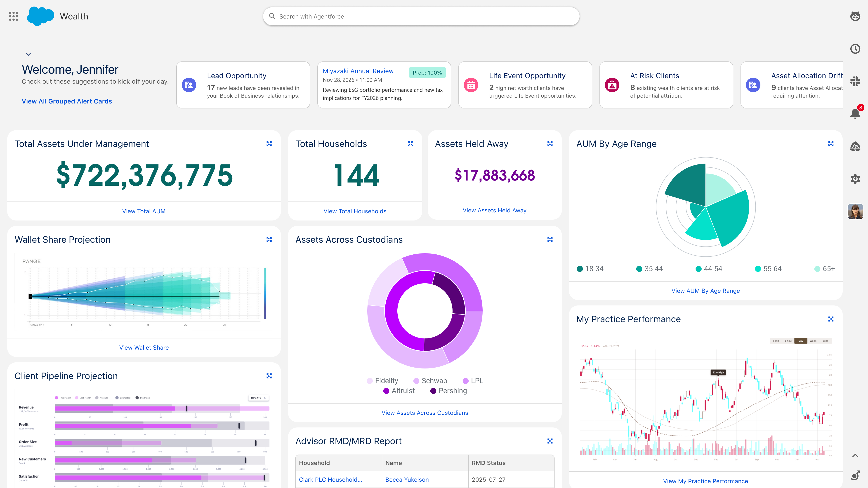The image size is (868, 488).
Task: Open the Slack icon in right sidebar
Action: (x=855, y=81)
